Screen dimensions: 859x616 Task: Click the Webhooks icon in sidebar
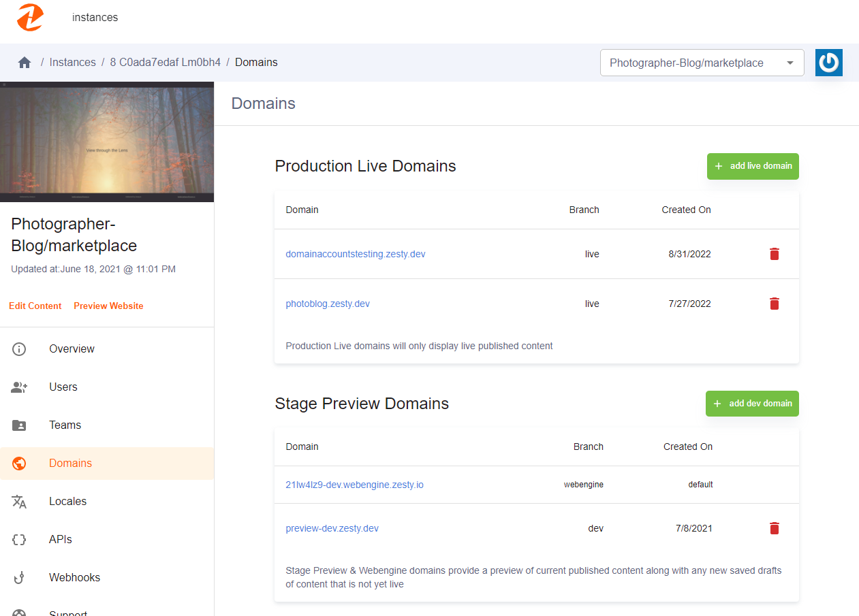tap(18, 577)
